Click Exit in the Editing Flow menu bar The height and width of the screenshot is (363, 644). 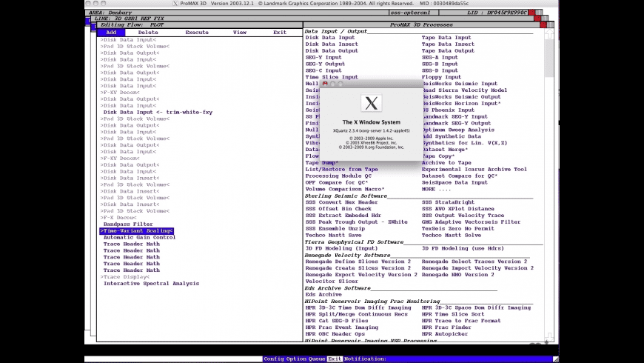[279, 33]
